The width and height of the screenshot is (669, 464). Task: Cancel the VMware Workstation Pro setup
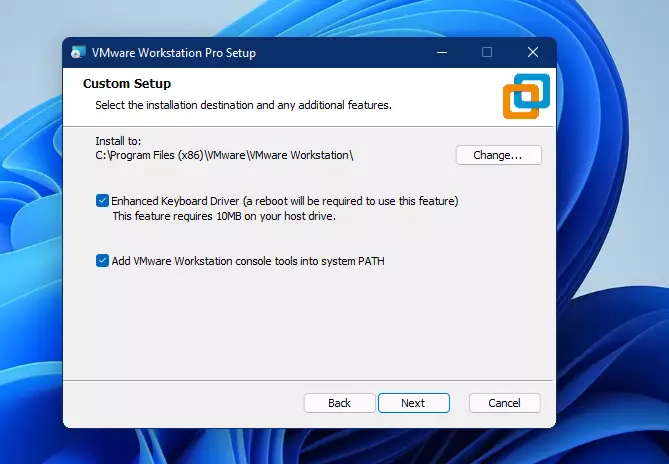coord(505,403)
